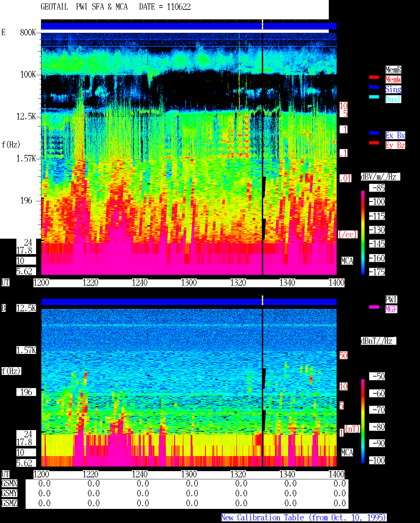Click the -70 value on the magnetic color scale
The height and width of the screenshot is (523, 420).
coord(377,410)
